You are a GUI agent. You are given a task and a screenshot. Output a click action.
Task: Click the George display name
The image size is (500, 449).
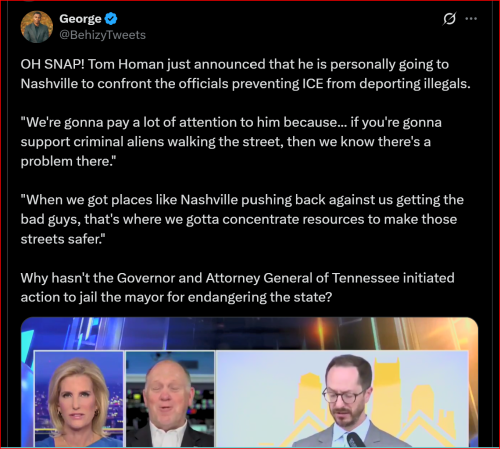(x=80, y=19)
